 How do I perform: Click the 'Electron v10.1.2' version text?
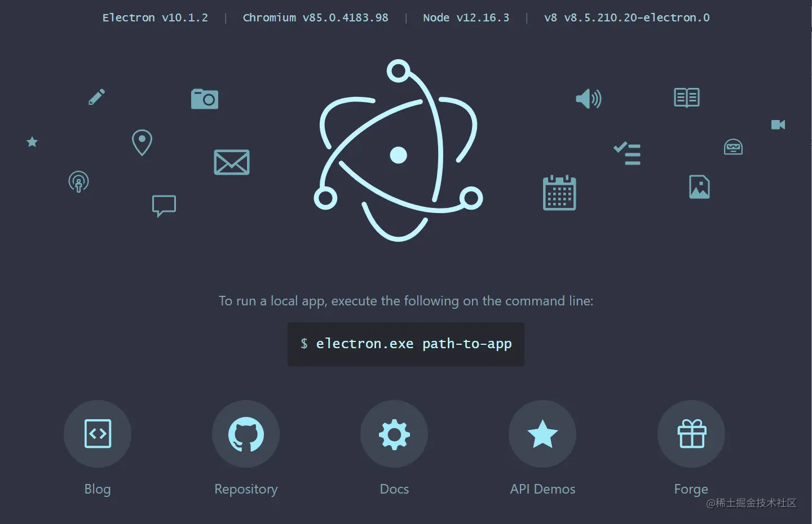point(155,17)
